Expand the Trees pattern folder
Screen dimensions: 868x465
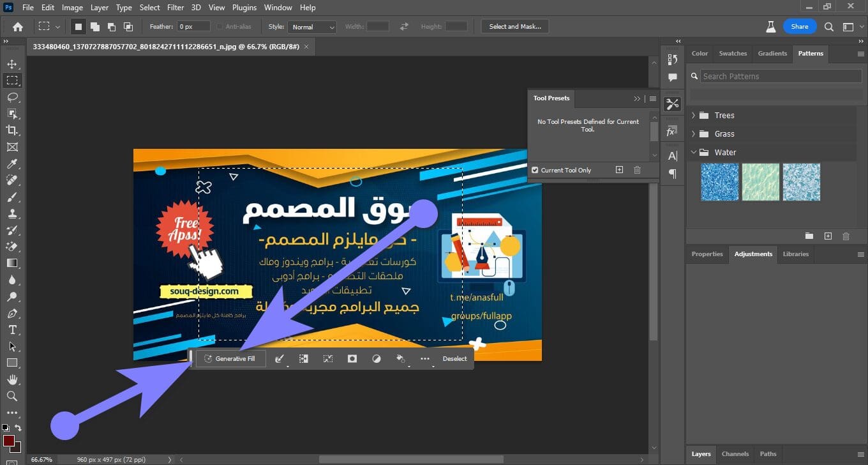tap(694, 116)
